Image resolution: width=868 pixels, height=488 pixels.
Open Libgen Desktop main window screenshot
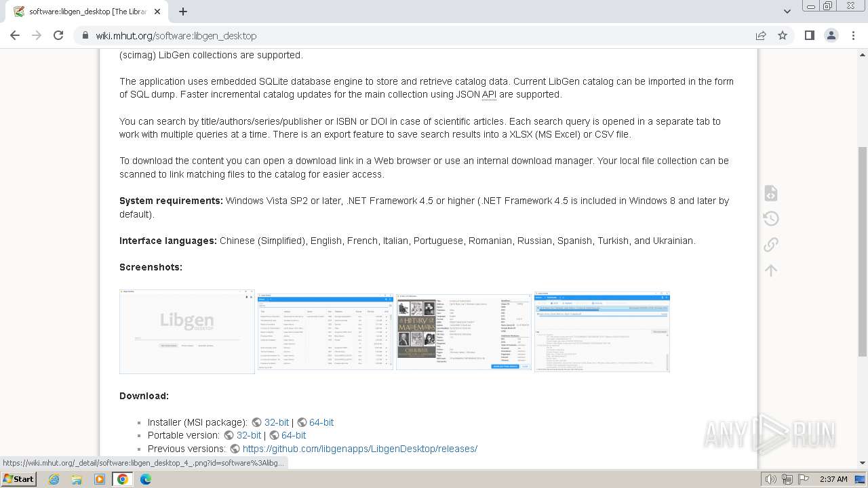click(x=187, y=331)
